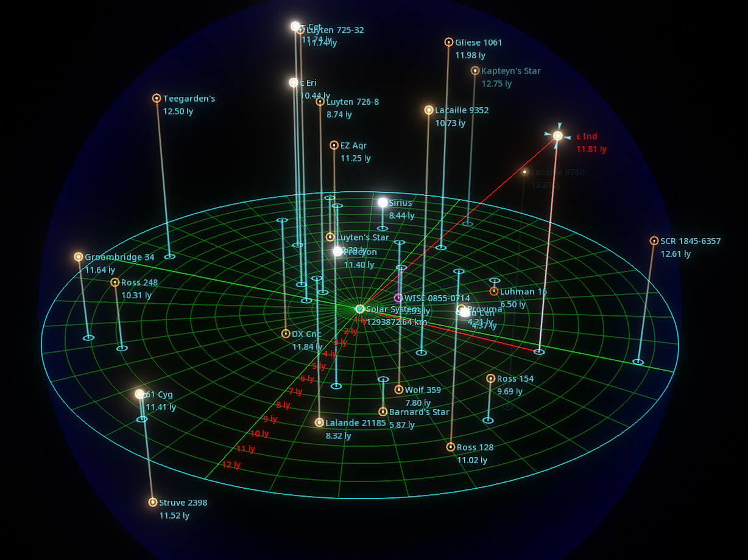Select the Luyten 726-8 star marker
The width and height of the screenshot is (748, 560).
[320, 102]
